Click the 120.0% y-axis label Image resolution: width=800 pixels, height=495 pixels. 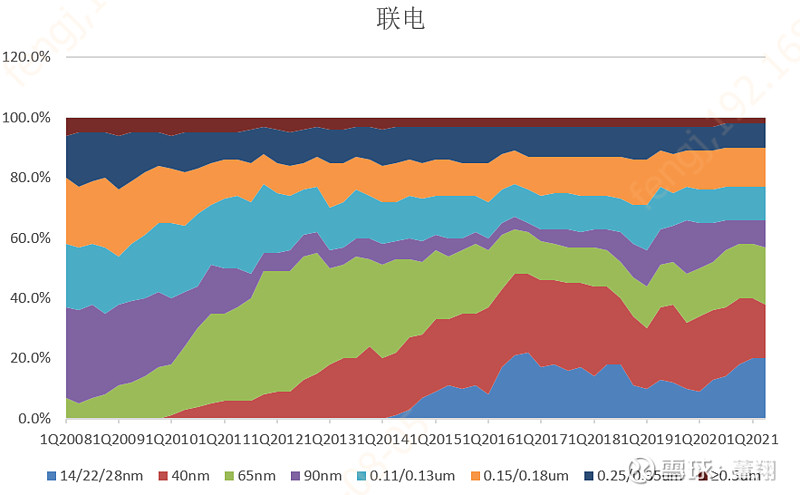click(27, 57)
